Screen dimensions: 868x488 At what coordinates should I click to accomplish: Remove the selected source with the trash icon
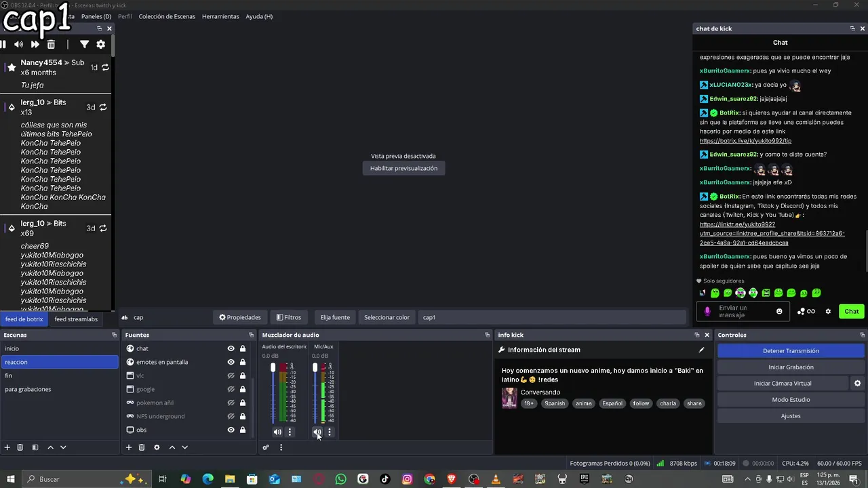(x=142, y=447)
